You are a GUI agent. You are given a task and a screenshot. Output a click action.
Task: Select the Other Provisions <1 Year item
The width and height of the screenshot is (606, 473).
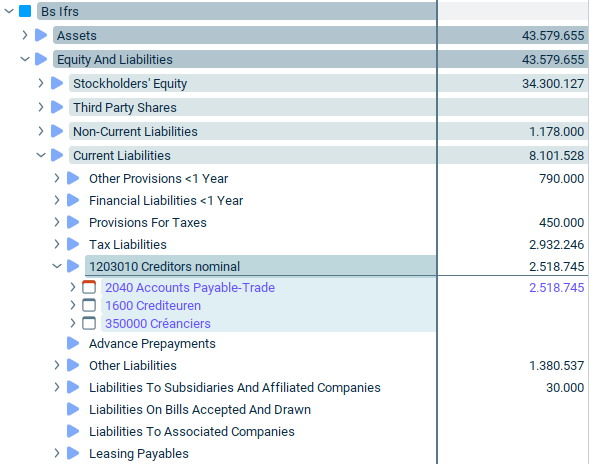158,179
